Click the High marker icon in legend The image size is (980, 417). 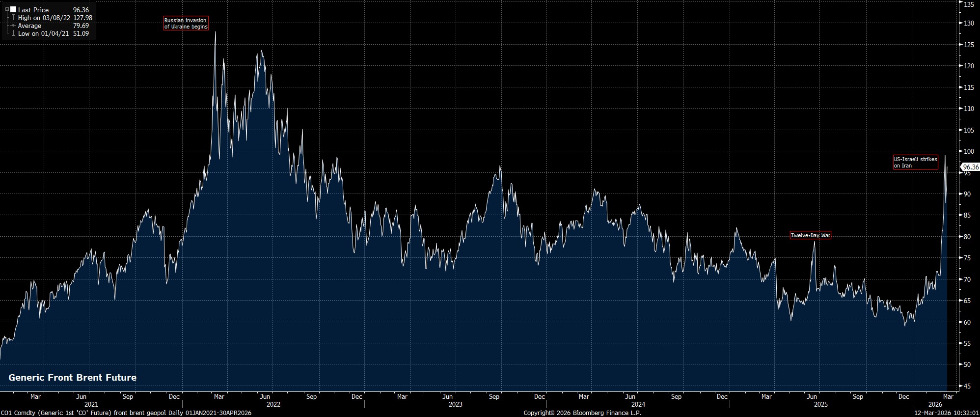[13, 18]
